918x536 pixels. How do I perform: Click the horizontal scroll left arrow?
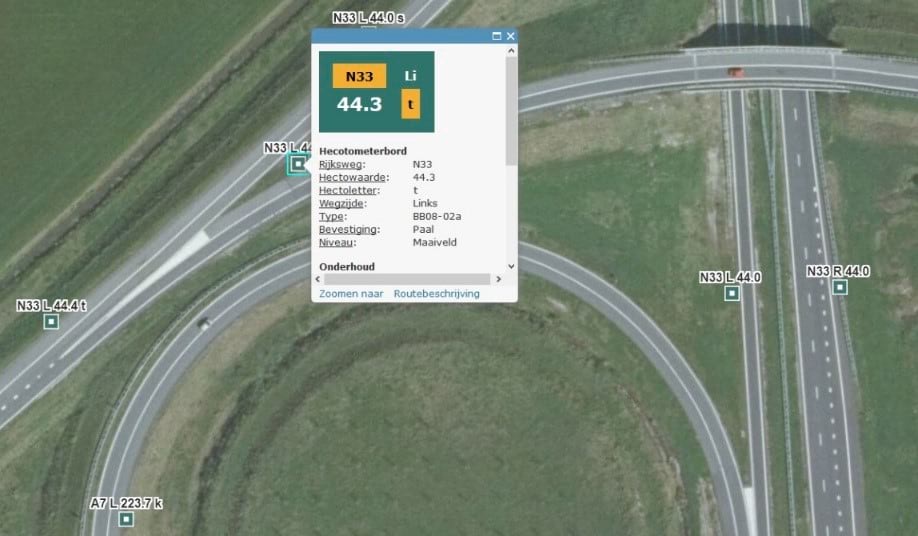tap(318, 279)
